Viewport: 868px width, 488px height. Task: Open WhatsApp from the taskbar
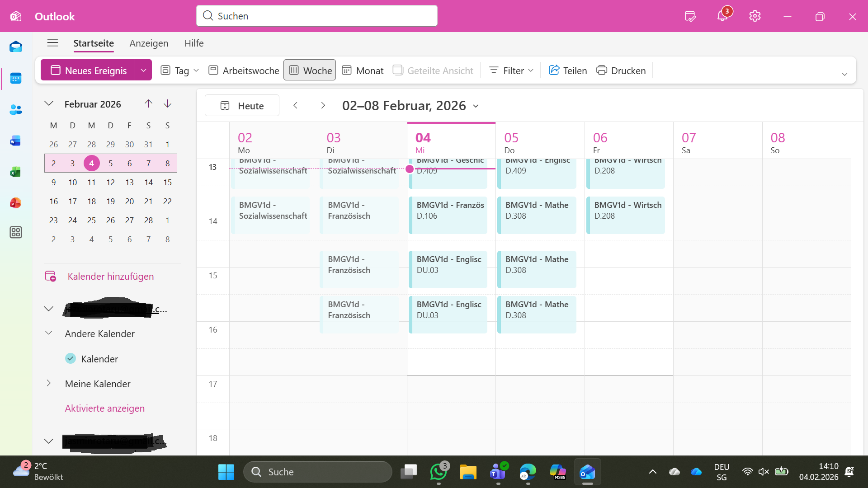pos(439,472)
